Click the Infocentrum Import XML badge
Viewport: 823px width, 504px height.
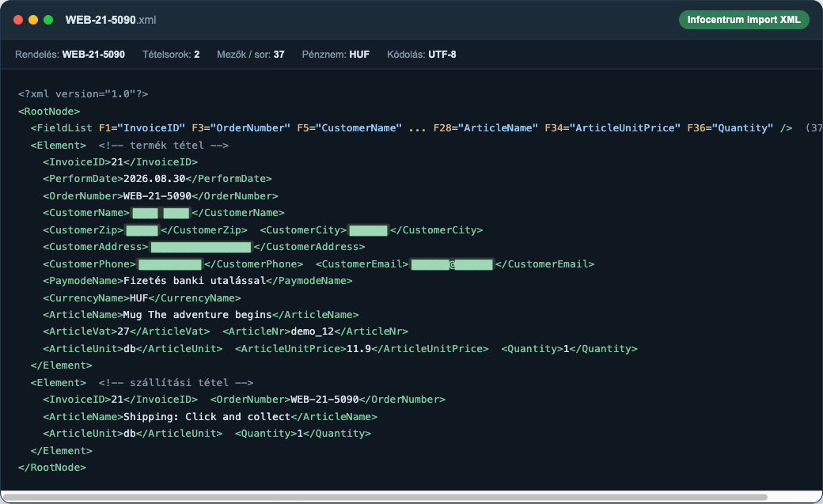(x=744, y=20)
